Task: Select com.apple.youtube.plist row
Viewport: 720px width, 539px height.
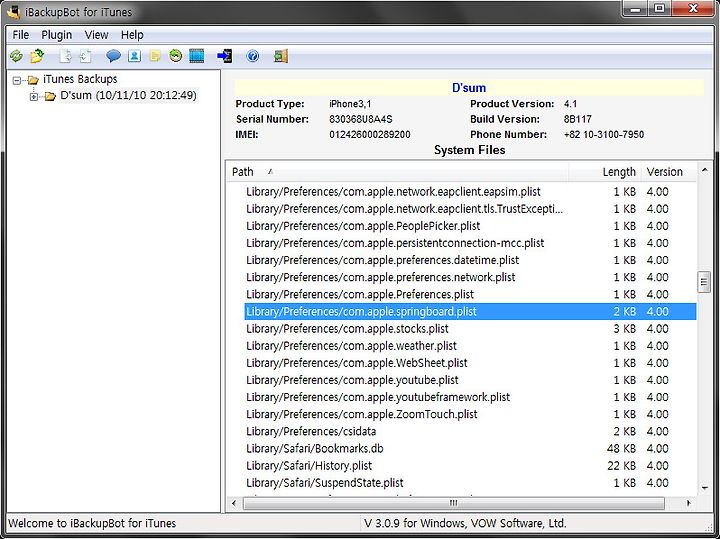Action: pos(470,380)
